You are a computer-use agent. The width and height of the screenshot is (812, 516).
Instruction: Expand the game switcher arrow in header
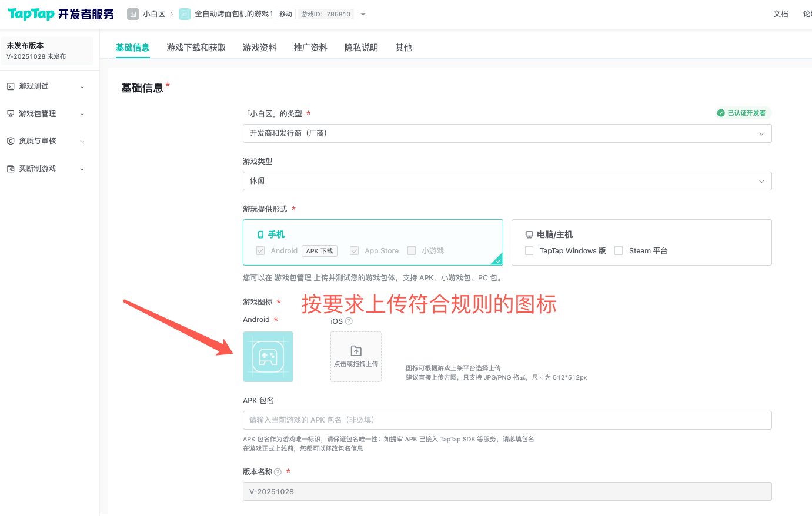tap(363, 14)
